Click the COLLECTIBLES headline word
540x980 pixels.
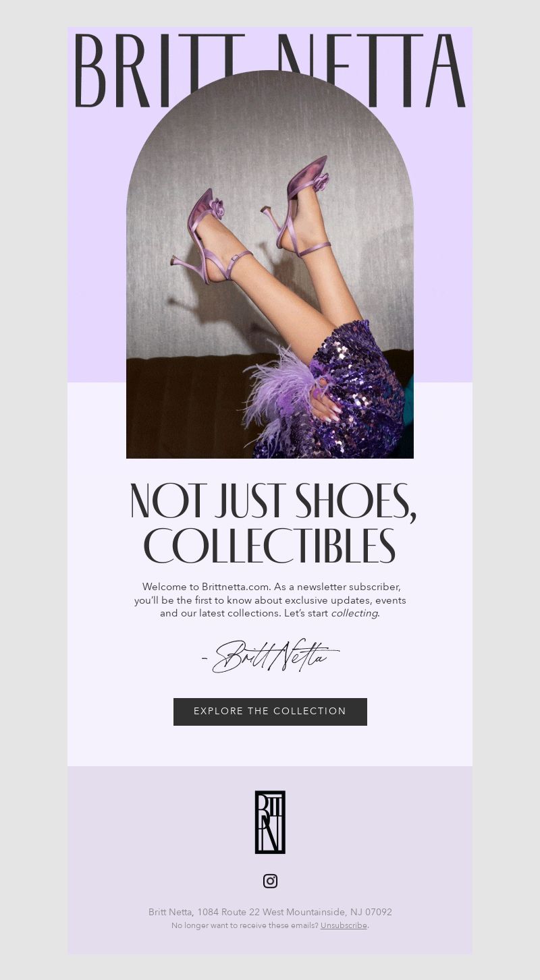pos(269,546)
